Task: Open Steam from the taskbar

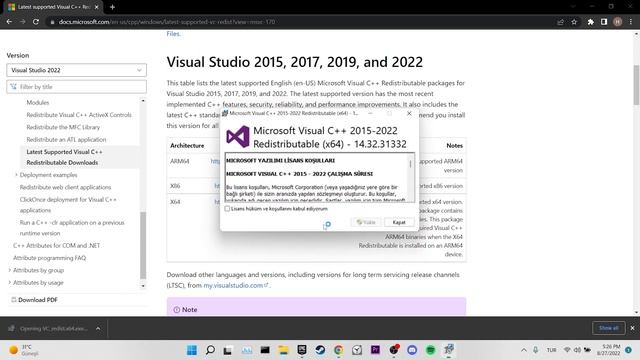Action: click(x=320, y=350)
